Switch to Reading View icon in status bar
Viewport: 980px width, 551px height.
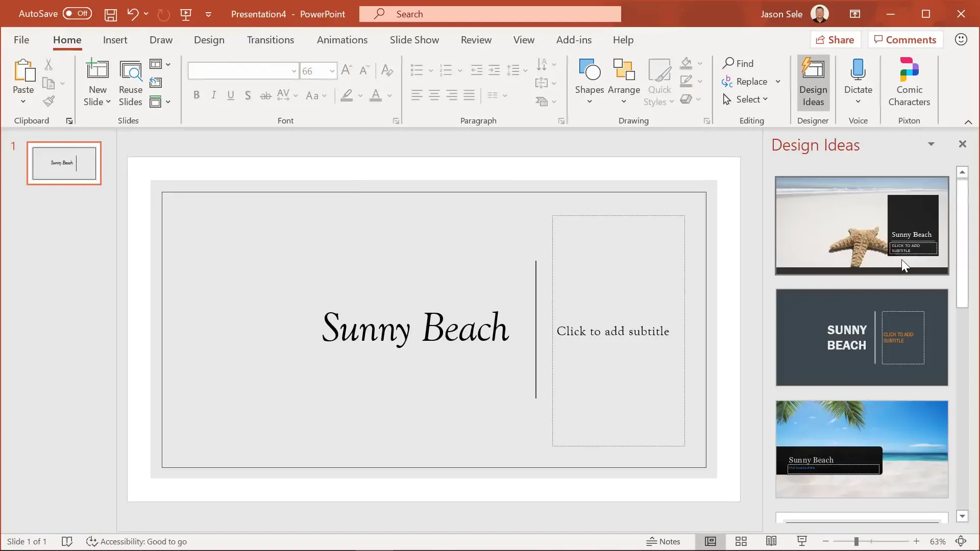coord(771,541)
